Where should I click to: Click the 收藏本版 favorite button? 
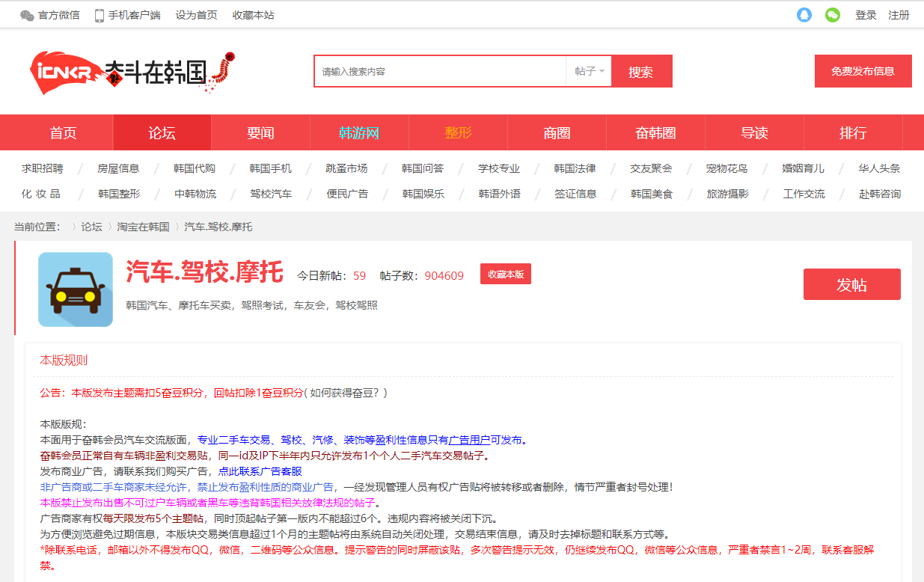pos(505,274)
